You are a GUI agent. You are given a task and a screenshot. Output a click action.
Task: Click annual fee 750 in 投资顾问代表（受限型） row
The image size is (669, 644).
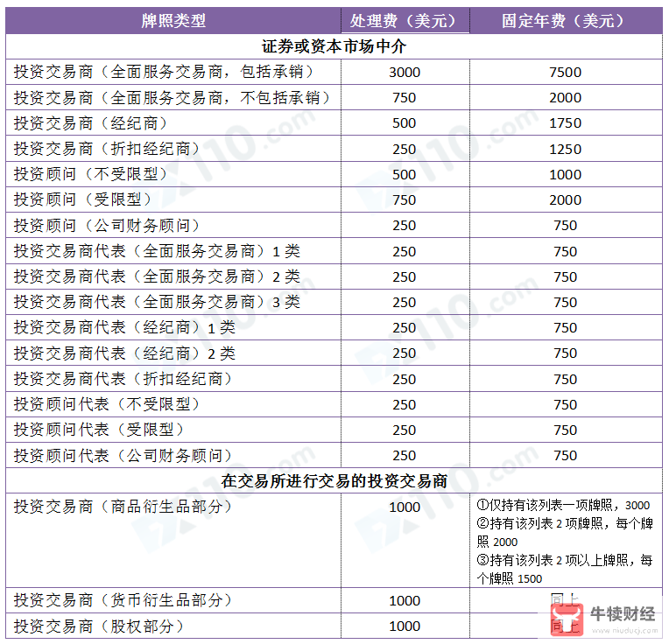click(566, 430)
